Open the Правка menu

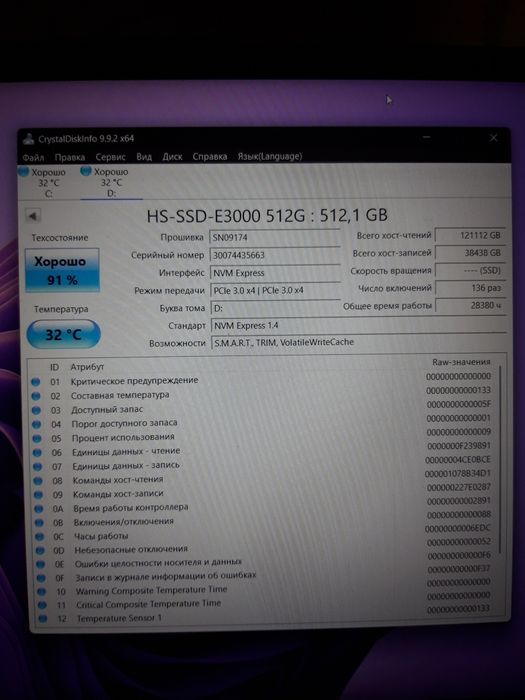click(x=70, y=157)
